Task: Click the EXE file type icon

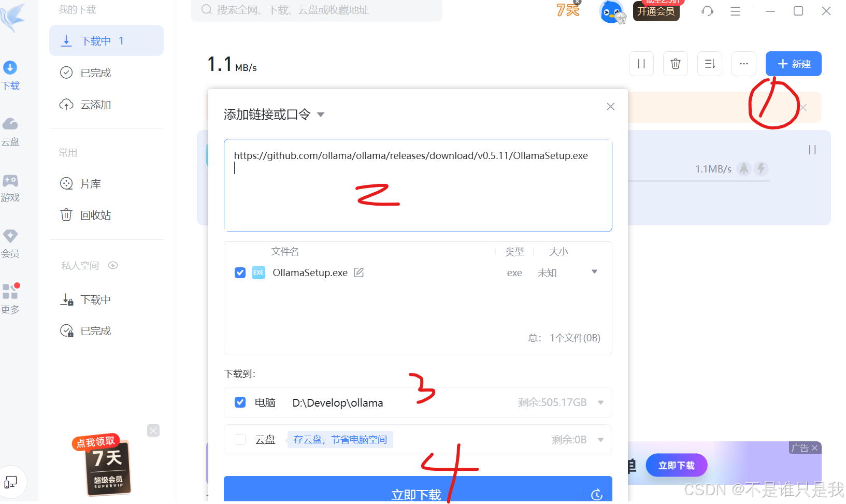Action: 259,272
